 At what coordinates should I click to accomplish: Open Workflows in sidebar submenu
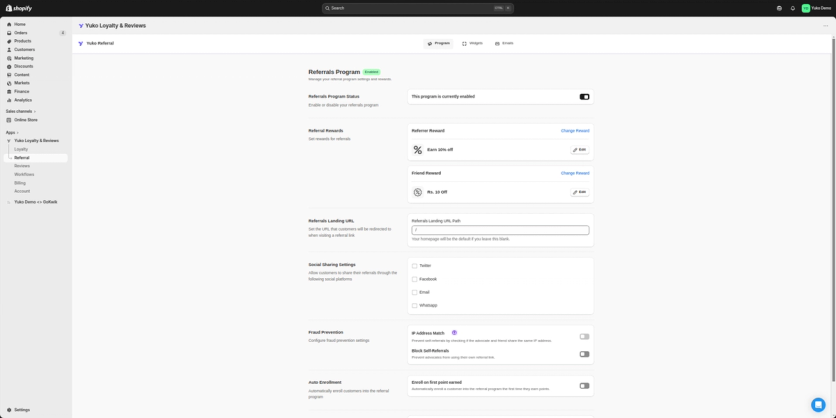coord(24,174)
